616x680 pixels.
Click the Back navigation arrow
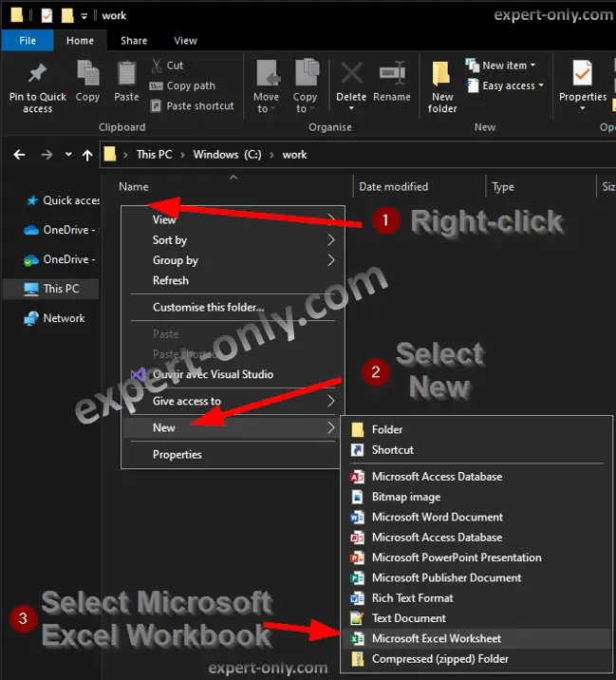click(19, 155)
